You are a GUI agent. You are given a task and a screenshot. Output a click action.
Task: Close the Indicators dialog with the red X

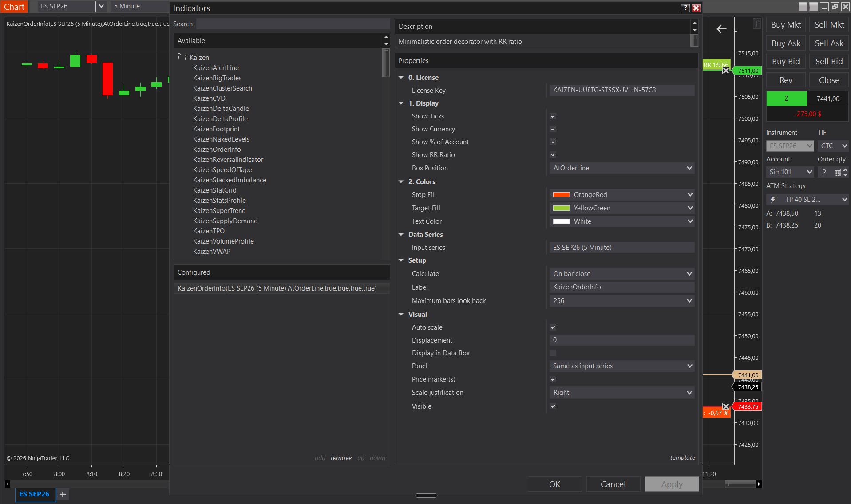[696, 8]
